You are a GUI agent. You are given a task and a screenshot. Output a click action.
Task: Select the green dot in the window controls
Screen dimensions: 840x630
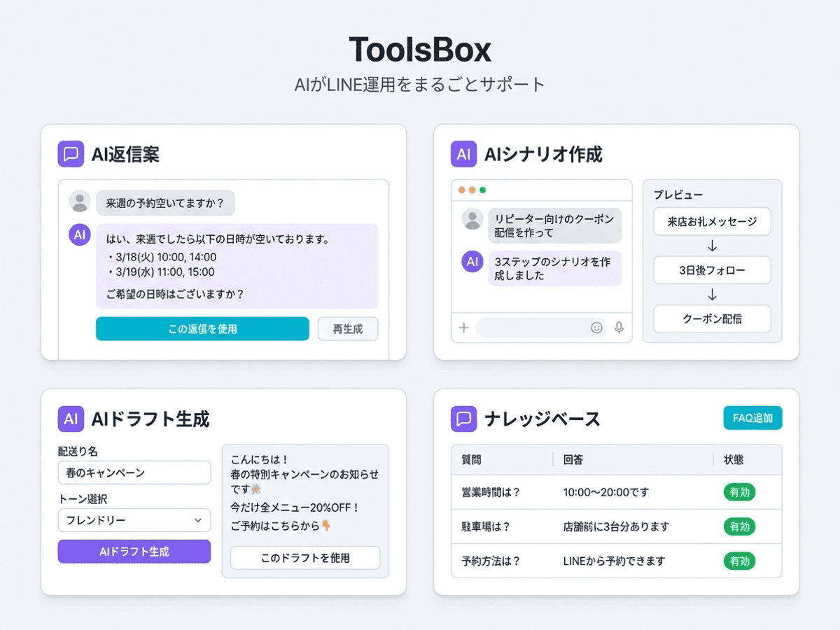pos(484,189)
